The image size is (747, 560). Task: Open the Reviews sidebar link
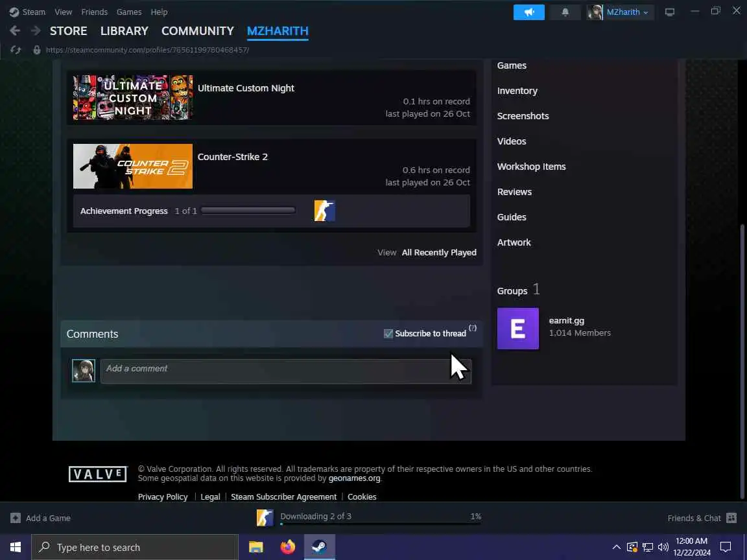(514, 191)
